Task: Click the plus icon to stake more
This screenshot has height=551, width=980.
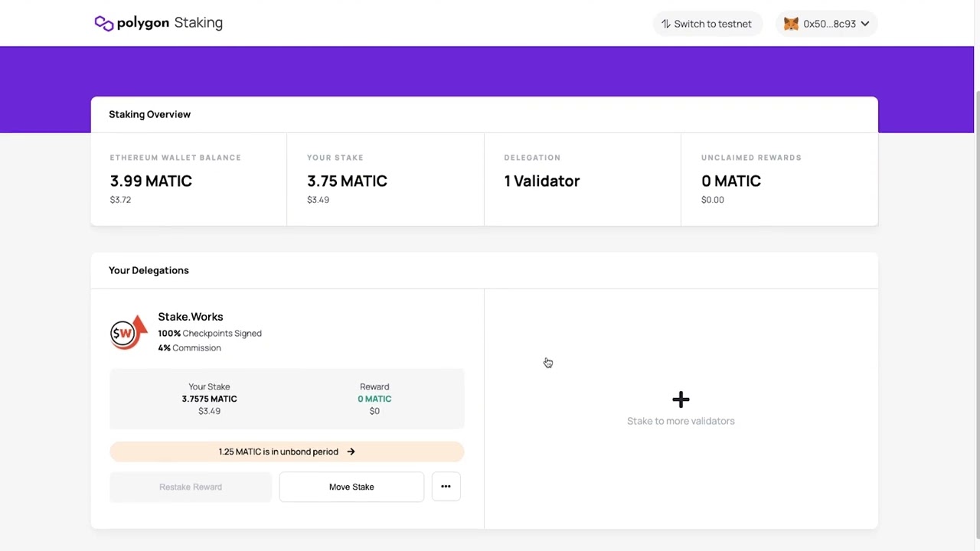Action: tap(681, 399)
